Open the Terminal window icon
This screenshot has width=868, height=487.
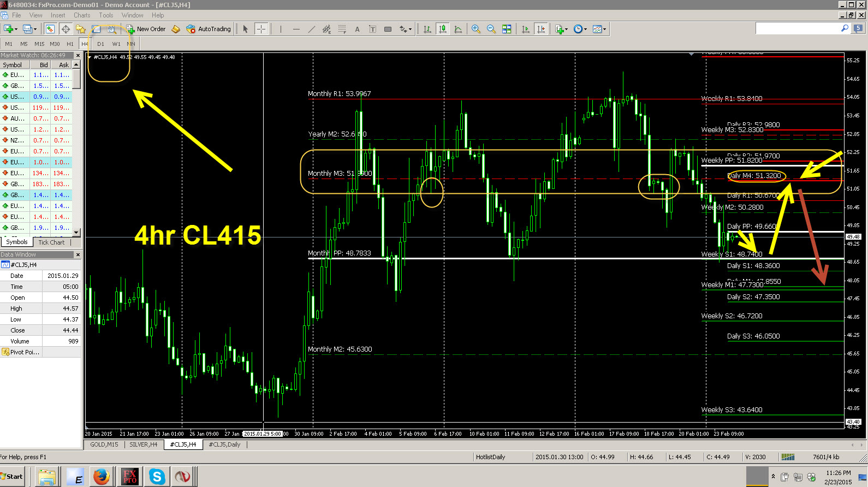coord(96,29)
